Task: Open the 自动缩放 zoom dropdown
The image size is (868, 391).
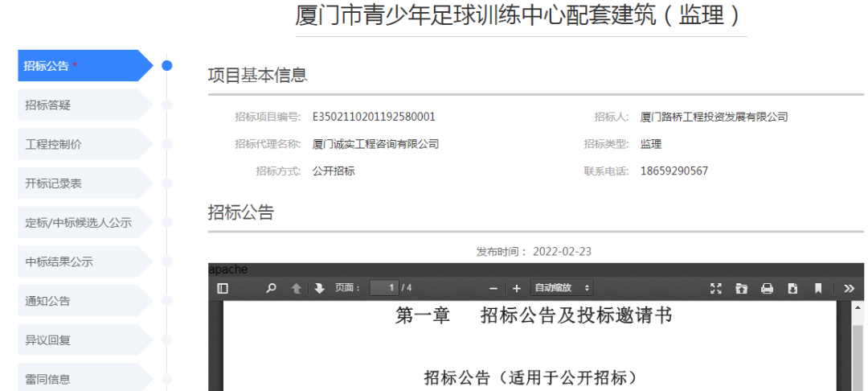Action: coord(562,288)
